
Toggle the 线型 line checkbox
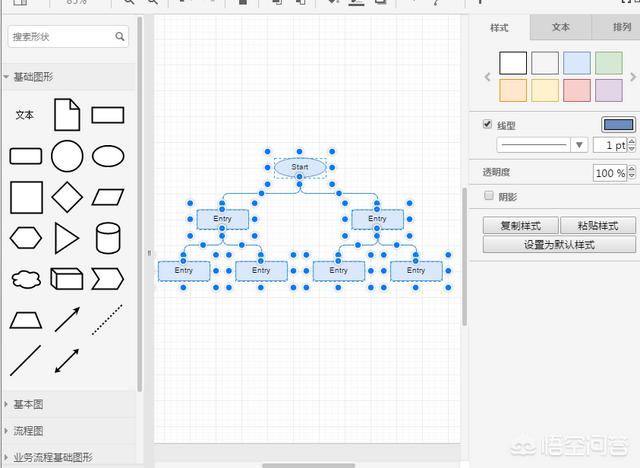click(x=488, y=125)
